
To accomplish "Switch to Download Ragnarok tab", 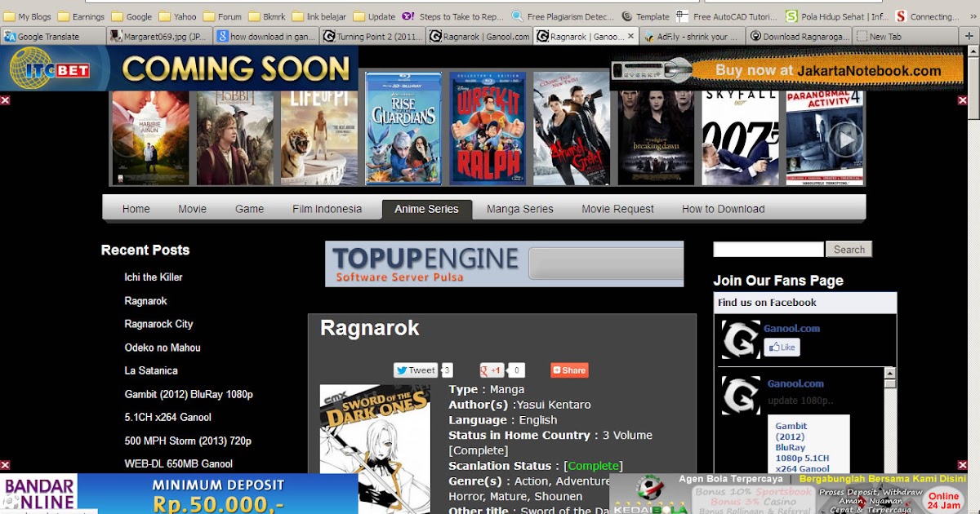I will 799,36.
